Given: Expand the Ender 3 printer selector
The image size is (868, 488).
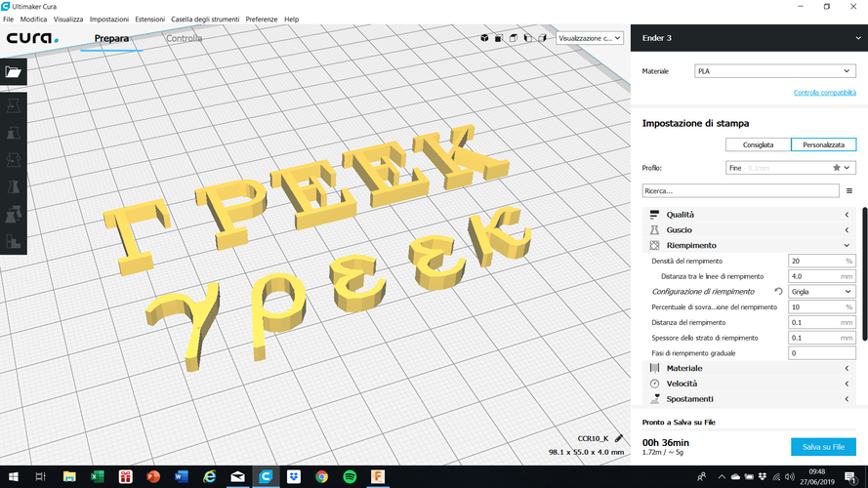Looking at the screenshot, I should 749,38.
